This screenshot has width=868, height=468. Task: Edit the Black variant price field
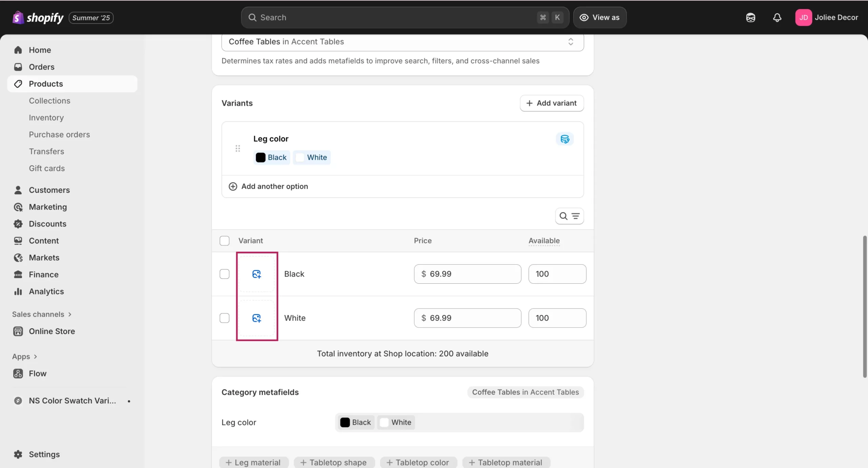pyautogui.click(x=467, y=274)
